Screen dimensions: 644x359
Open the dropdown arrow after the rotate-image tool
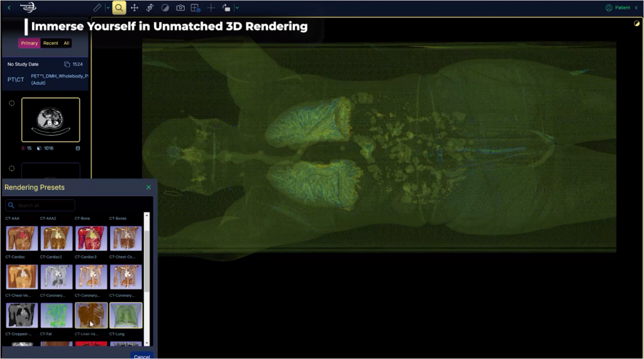(x=237, y=8)
